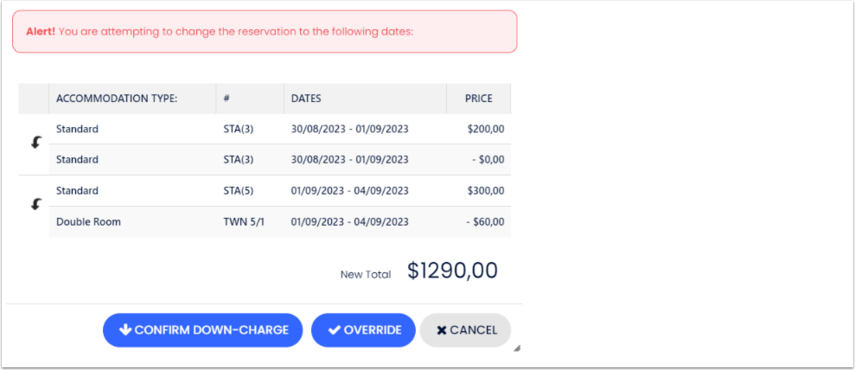Click the $1290,00 New Total amount
Image resolution: width=855 pixels, height=370 pixels.
tap(453, 271)
